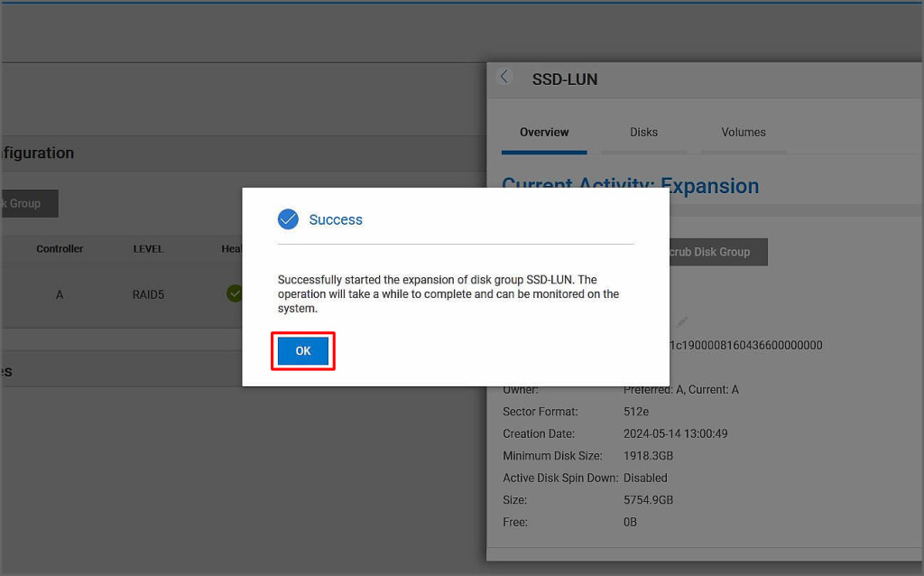Sort by the LEVEL column header
The width and height of the screenshot is (924, 576).
coord(148,249)
